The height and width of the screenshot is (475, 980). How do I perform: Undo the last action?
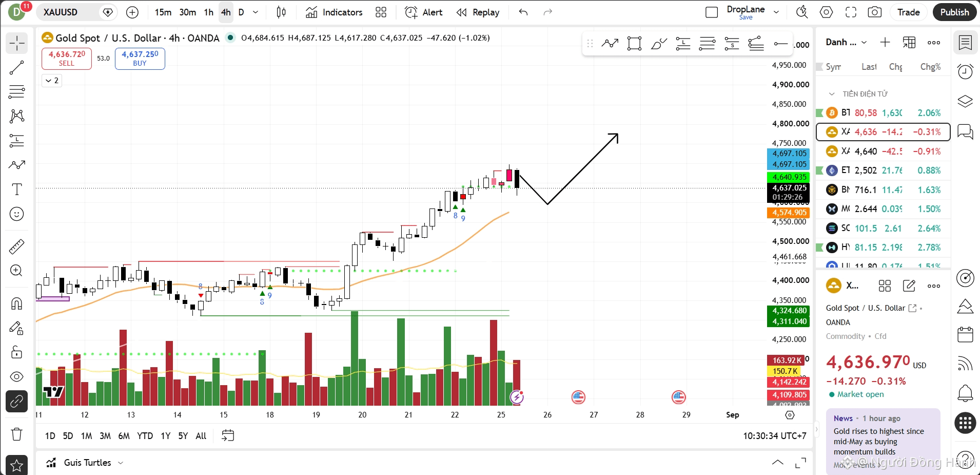point(523,12)
